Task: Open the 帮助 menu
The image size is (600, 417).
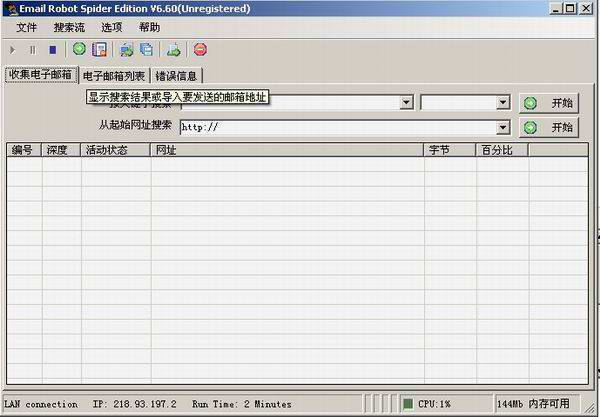Action: tap(150, 27)
